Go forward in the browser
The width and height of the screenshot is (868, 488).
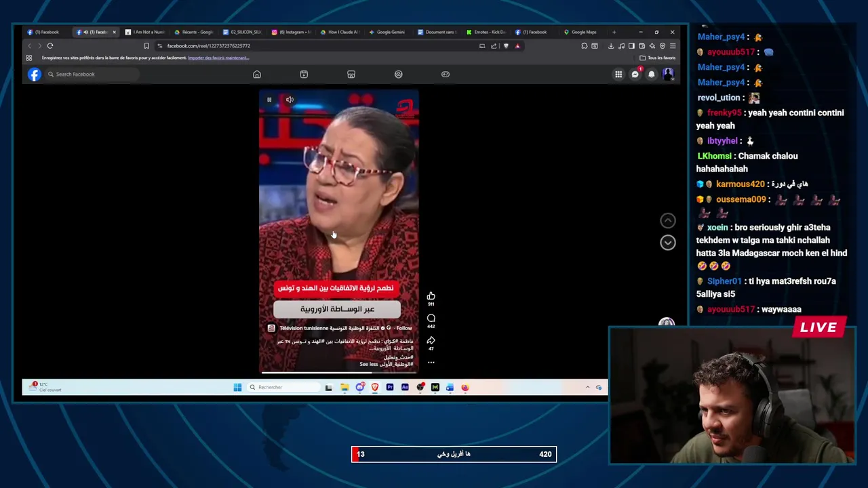[x=39, y=46]
